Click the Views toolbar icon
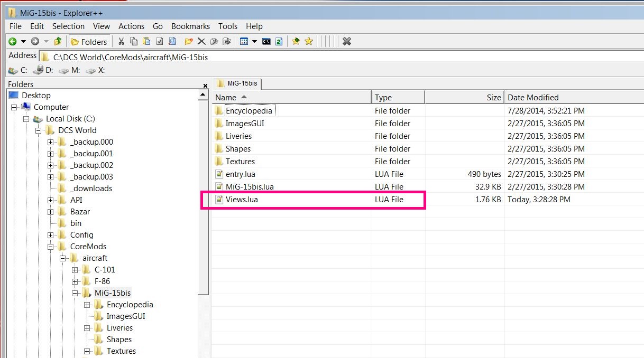Screen dimensions: 644x358 (x=244, y=41)
